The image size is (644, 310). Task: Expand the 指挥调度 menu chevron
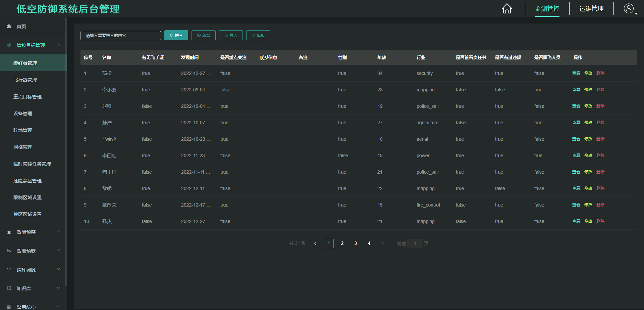[x=58, y=269]
